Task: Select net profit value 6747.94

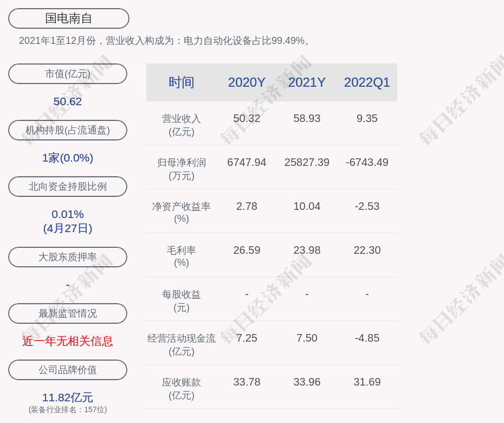Action: pyautogui.click(x=247, y=163)
